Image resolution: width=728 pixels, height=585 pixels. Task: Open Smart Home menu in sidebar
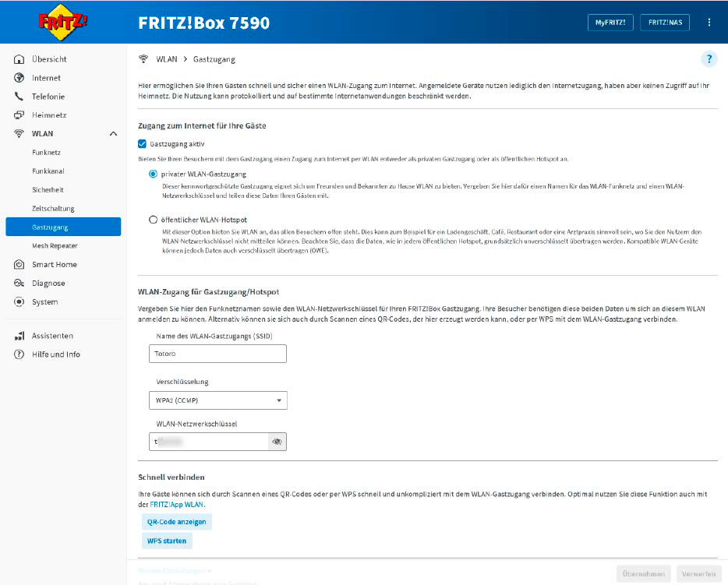tap(55, 264)
